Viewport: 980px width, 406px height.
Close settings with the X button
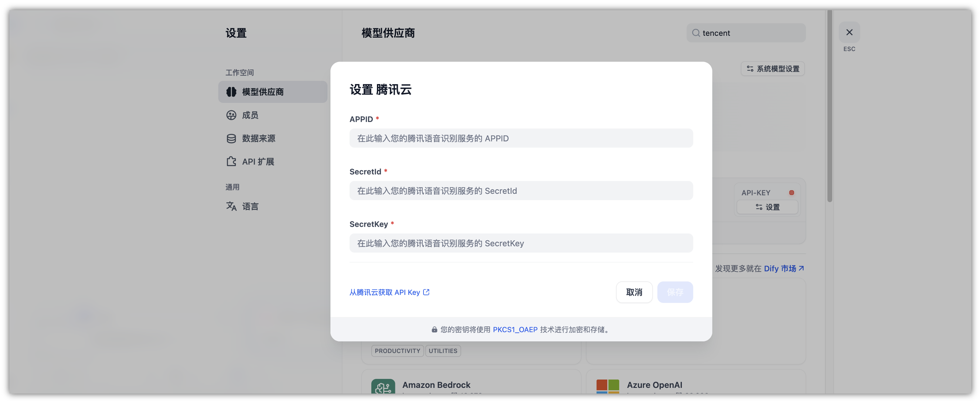tap(849, 32)
